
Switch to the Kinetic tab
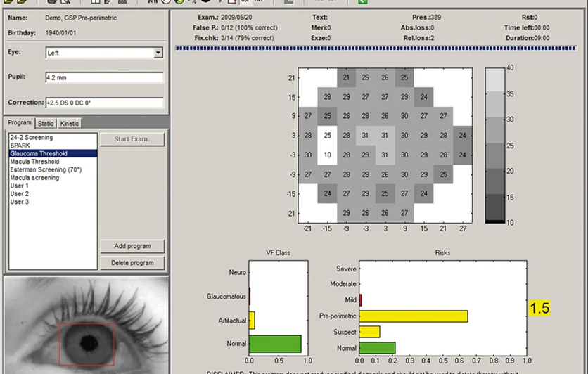(x=70, y=123)
